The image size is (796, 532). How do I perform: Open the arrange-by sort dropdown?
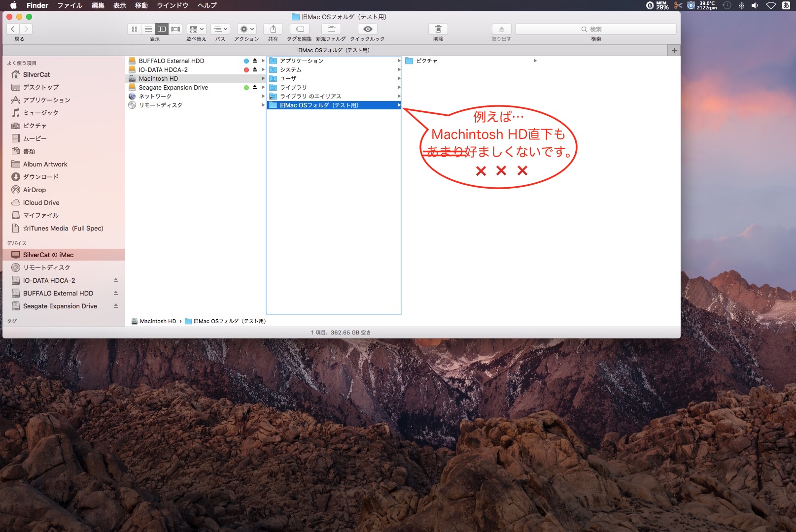pos(196,29)
